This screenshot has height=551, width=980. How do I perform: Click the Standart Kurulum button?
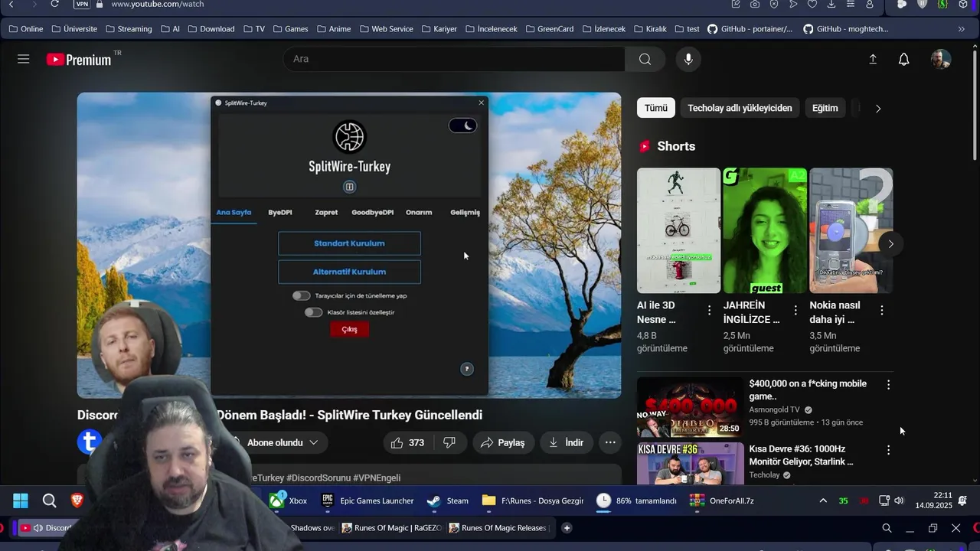pyautogui.click(x=349, y=243)
